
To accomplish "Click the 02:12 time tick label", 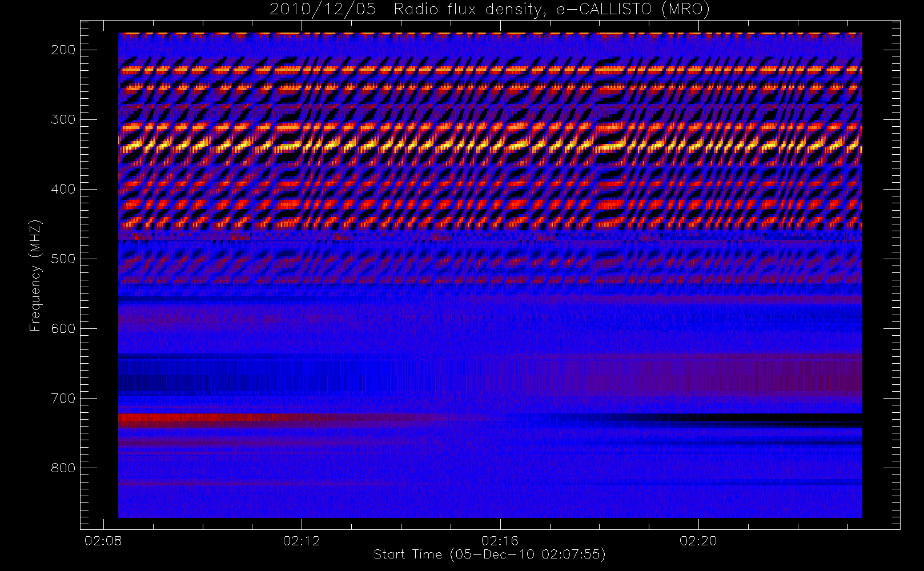I will point(302,541).
